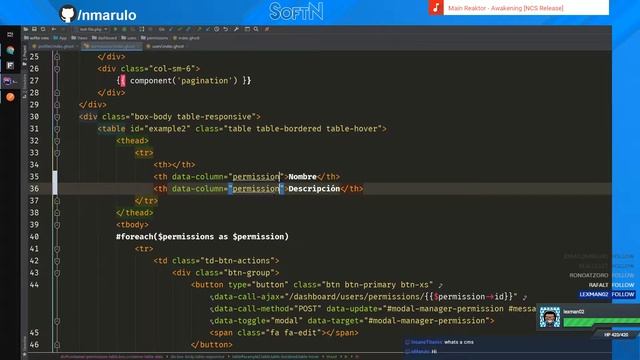This screenshot has width=640, height=360.
Task: Collapse the fold marker on line 30
Action: (57, 117)
